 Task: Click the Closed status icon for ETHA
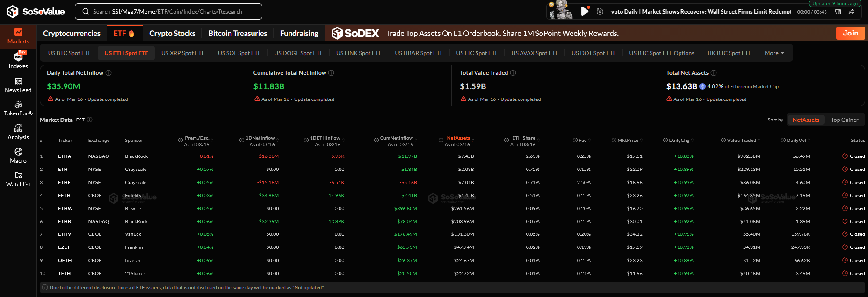[x=845, y=156]
